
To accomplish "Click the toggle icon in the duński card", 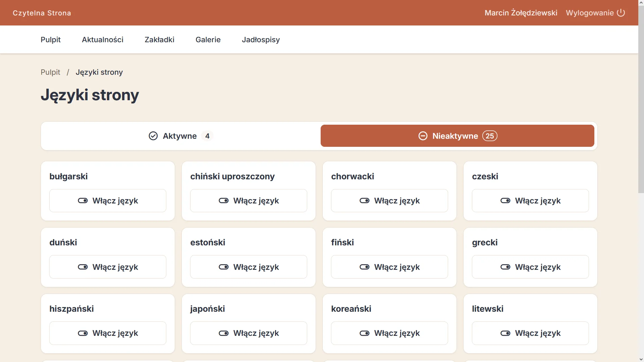I will click(x=83, y=267).
